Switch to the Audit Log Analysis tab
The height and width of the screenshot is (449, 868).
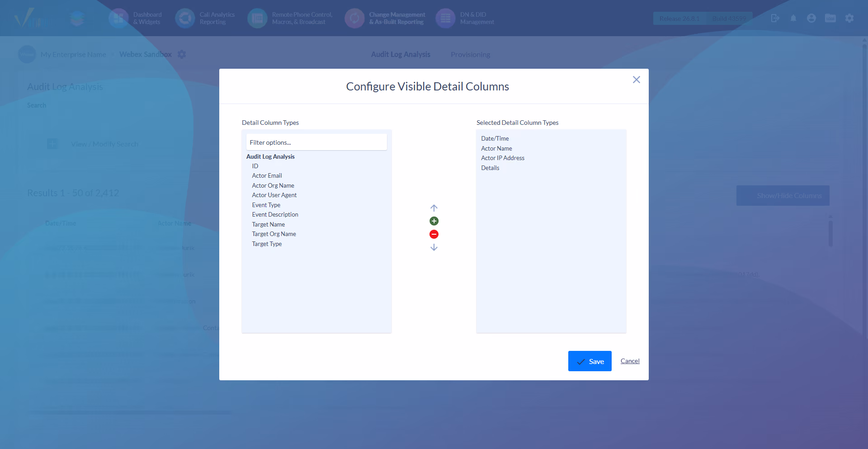pyautogui.click(x=401, y=54)
